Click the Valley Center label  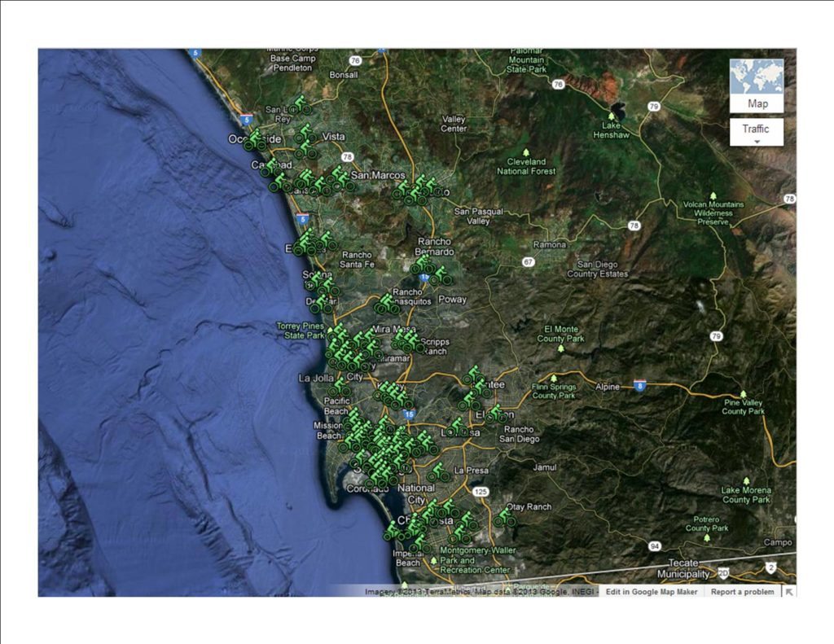(x=454, y=124)
